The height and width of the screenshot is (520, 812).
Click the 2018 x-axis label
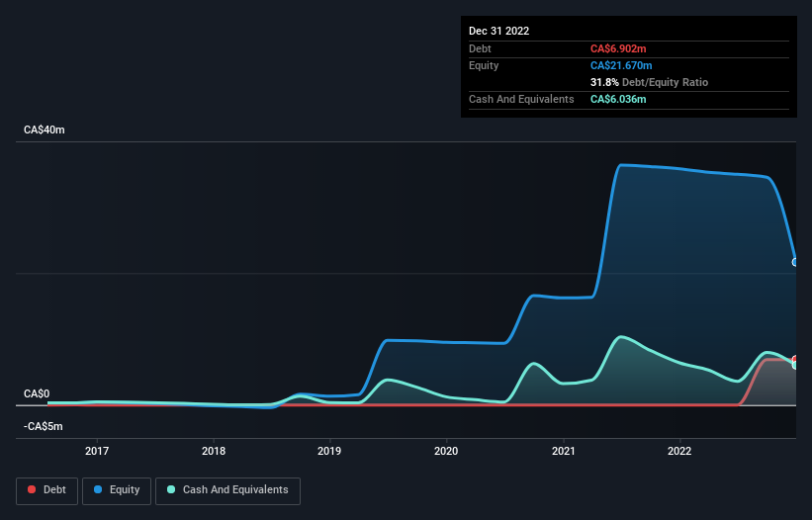coord(214,451)
